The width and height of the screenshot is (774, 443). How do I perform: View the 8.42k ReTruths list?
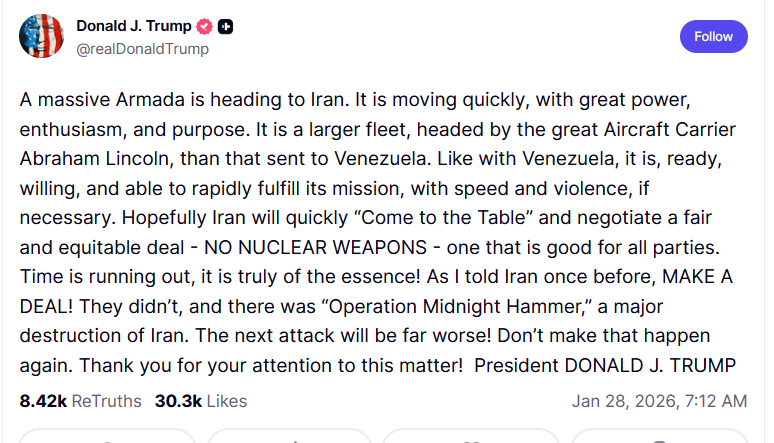tap(80, 401)
